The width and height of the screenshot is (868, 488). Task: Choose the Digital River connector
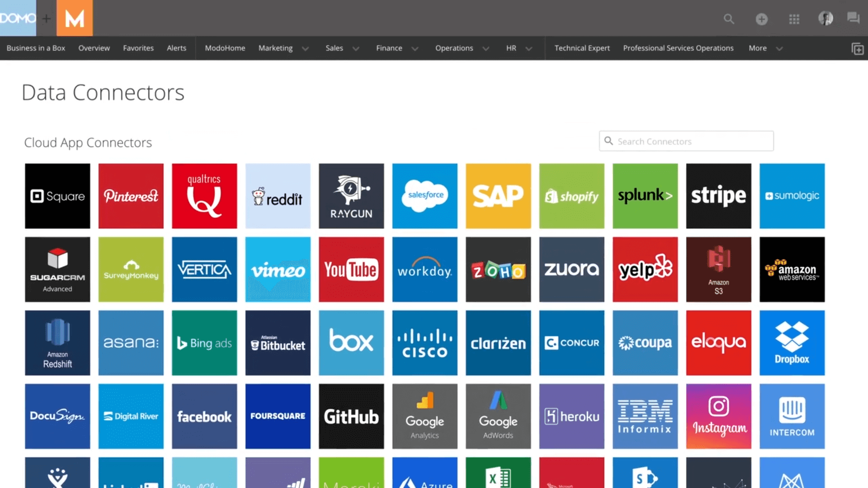131,416
